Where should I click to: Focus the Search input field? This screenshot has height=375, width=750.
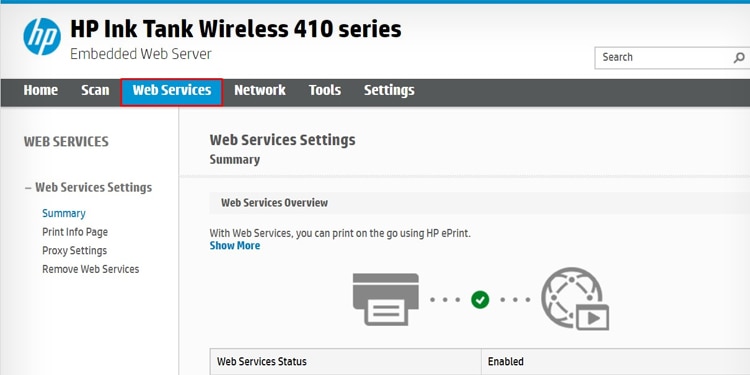tap(664, 58)
